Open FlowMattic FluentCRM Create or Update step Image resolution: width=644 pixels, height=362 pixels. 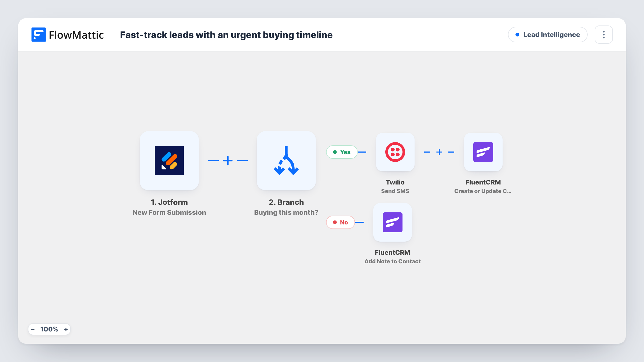(x=483, y=152)
